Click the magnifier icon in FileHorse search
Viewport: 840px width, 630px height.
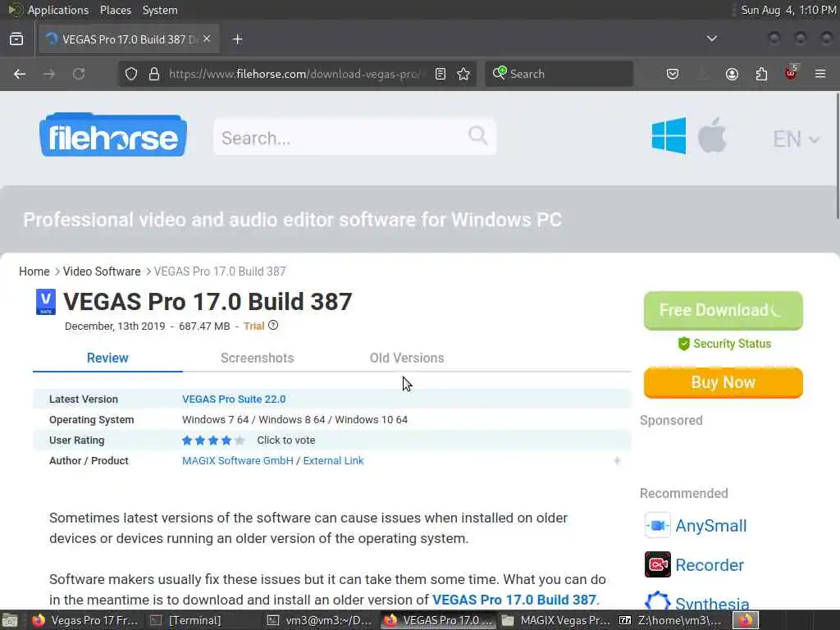pos(478,135)
